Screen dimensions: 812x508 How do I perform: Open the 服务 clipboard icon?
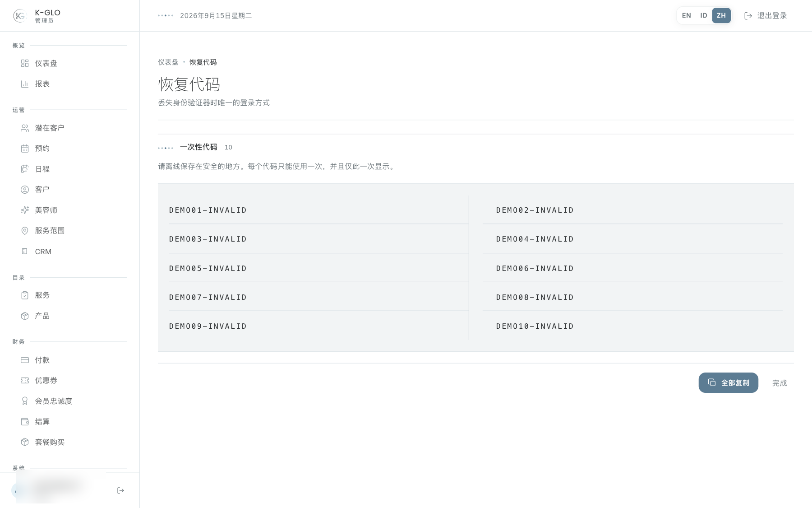click(25, 295)
